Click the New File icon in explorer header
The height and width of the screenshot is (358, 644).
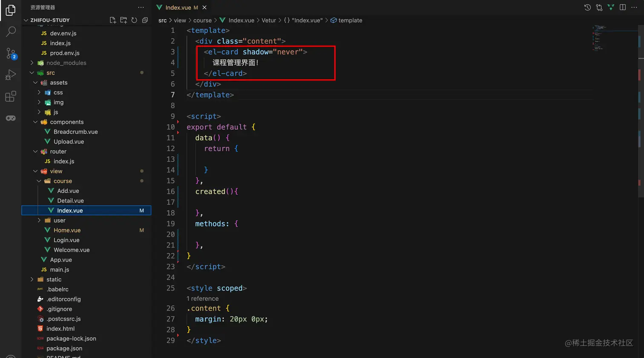point(113,20)
